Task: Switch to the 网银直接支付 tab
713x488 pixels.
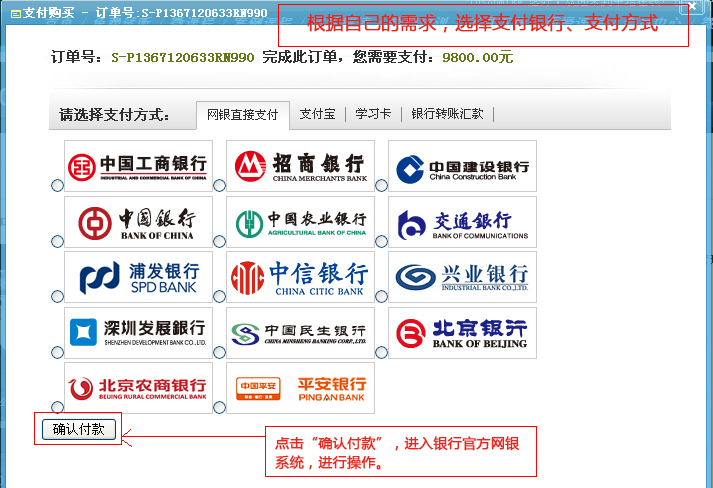Action: coord(242,115)
